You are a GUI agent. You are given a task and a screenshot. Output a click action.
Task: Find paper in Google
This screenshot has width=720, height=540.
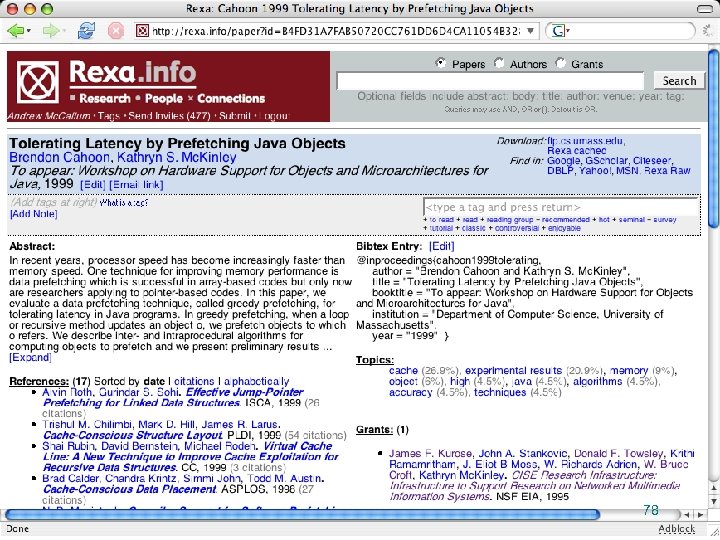[x=563, y=161]
